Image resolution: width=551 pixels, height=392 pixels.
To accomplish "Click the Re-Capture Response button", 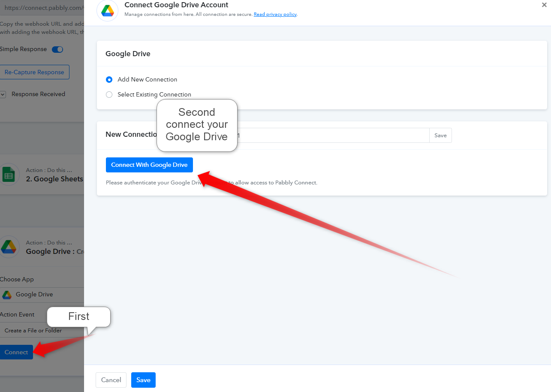I will click(34, 72).
